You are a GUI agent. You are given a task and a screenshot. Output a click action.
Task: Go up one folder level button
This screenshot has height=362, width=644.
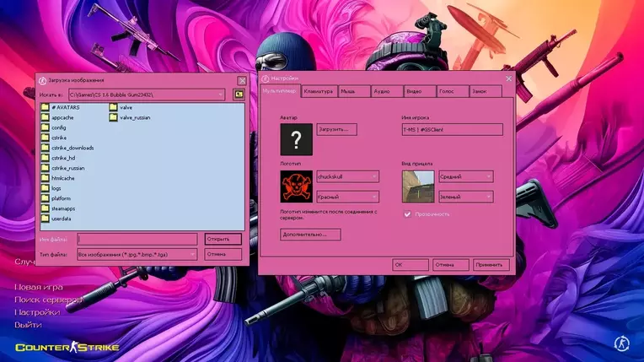[239, 95]
